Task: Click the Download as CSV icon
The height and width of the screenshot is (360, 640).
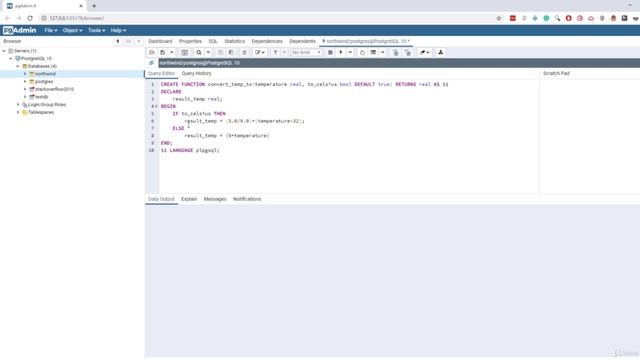Action: [x=440, y=53]
